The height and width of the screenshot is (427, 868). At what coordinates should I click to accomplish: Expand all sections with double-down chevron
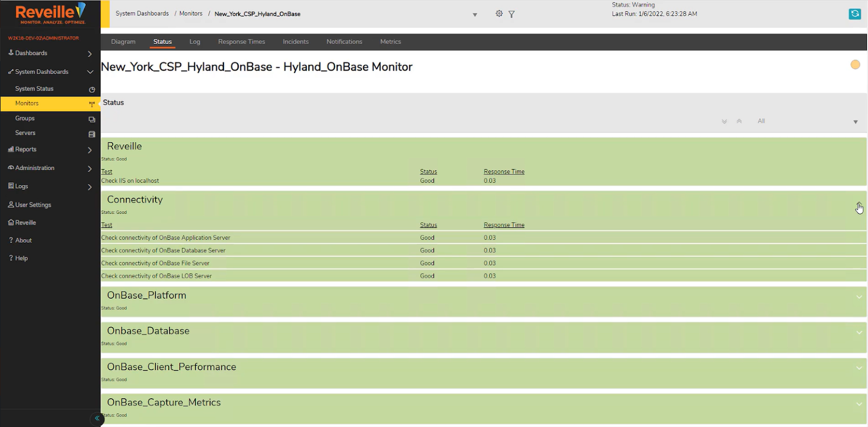tap(724, 122)
